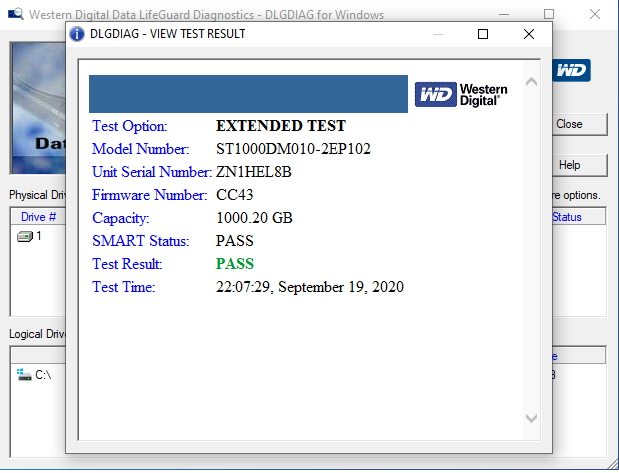
Task: Maximize the main DLGDIAG window
Action: (x=549, y=15)
